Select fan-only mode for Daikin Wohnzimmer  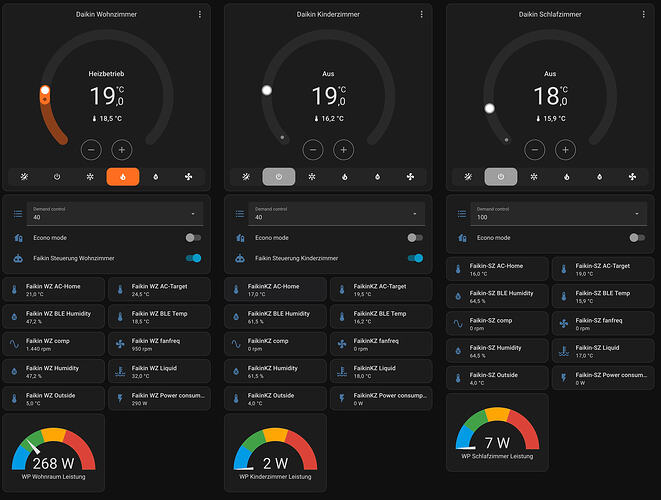188,177
